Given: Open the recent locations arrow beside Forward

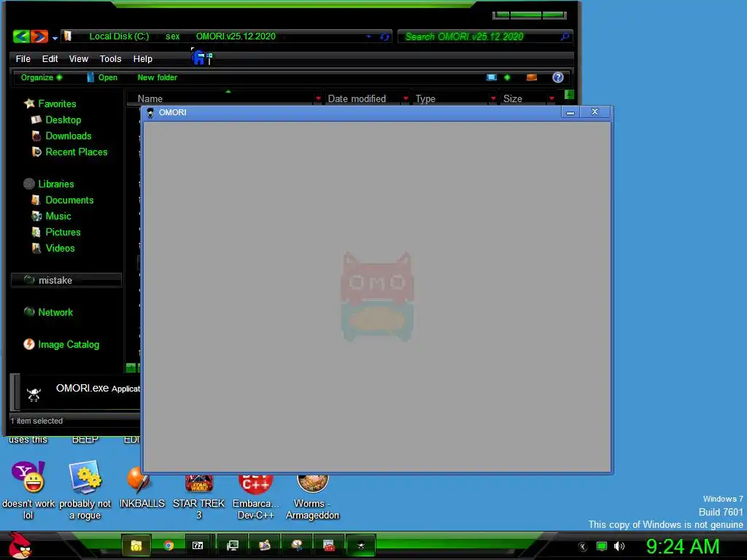Looking at the screenshot, I should click(55, 38).
